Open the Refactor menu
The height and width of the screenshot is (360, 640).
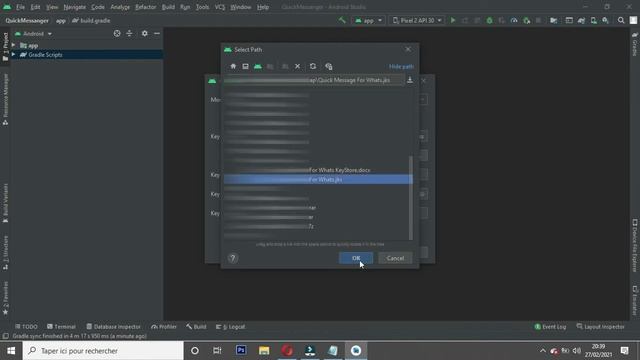(x=146, y=7)
